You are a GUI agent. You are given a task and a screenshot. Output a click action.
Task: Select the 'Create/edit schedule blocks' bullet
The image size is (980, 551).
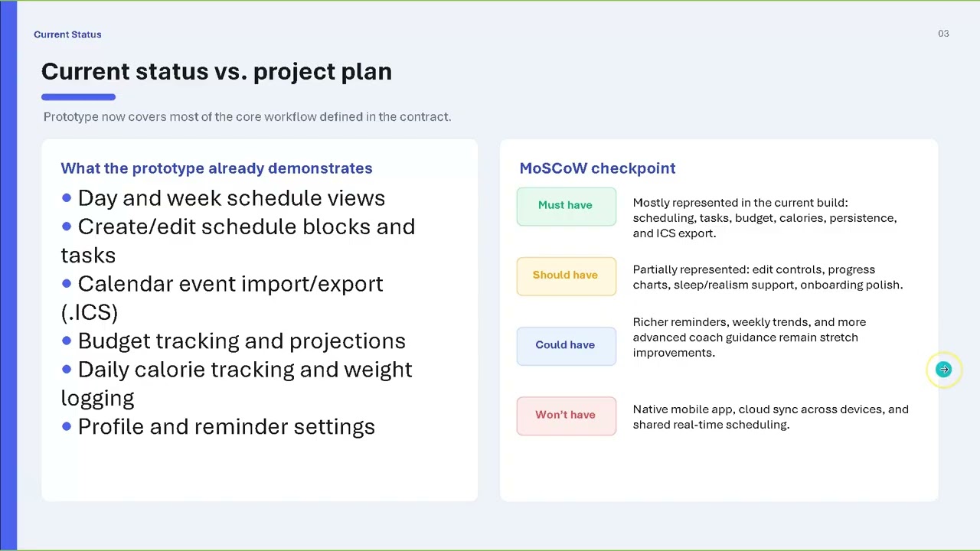pos(238,240)
